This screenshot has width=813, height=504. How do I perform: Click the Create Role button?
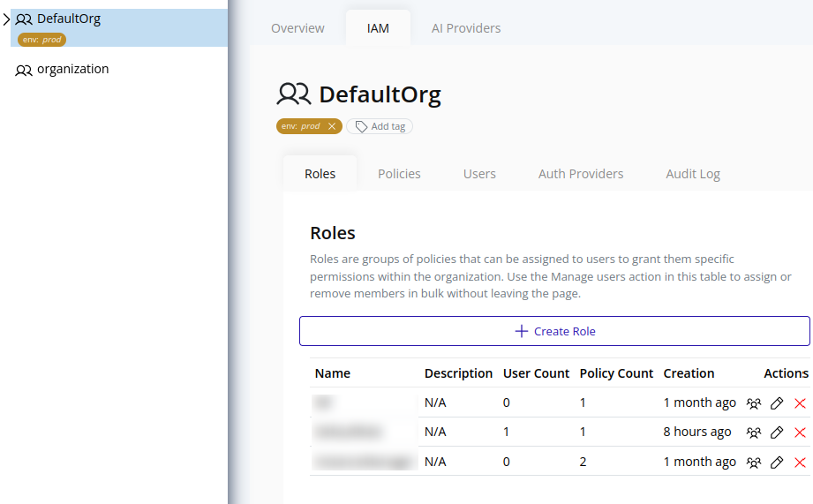click(x=554, y=331)
